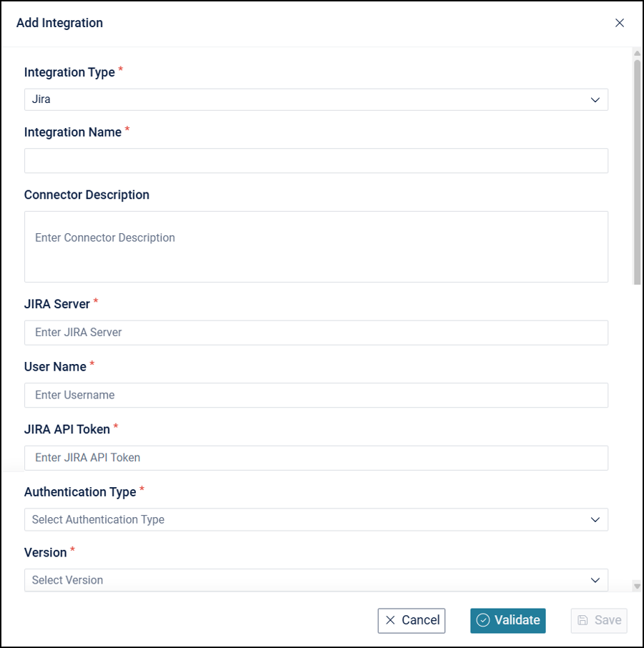Click the X icon in Cancel button
This screenshot has height=648, width=644.
[x=391, y=620]
